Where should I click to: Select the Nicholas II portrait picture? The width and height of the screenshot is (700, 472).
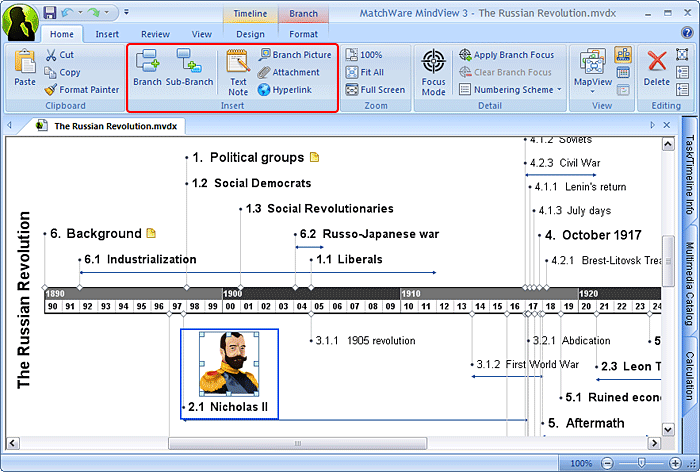click(229, 364)
